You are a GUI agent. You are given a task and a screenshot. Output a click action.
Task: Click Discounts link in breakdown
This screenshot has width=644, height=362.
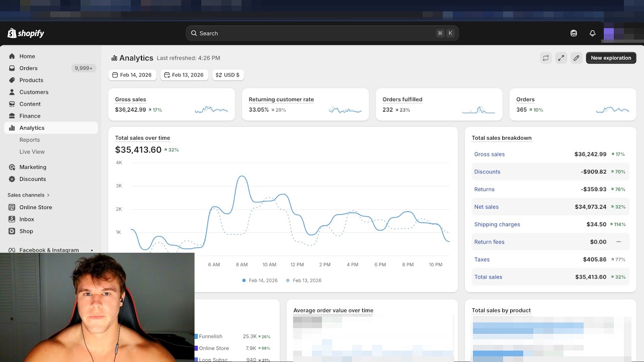[x=487, y=172]
